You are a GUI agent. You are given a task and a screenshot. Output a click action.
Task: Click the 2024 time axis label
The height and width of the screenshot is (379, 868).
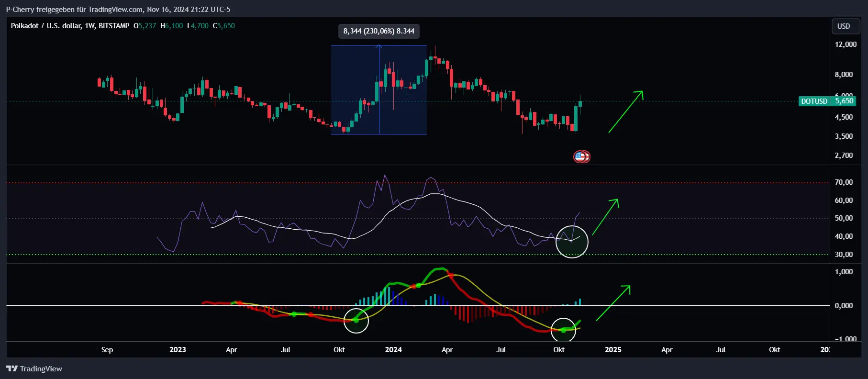pyautogui.click(x=393, y=350)
